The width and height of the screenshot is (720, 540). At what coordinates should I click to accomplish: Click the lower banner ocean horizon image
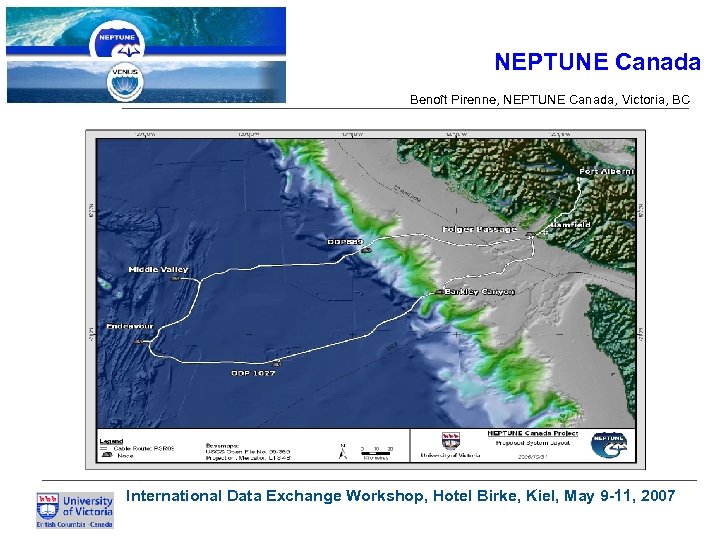pos(146,82)
